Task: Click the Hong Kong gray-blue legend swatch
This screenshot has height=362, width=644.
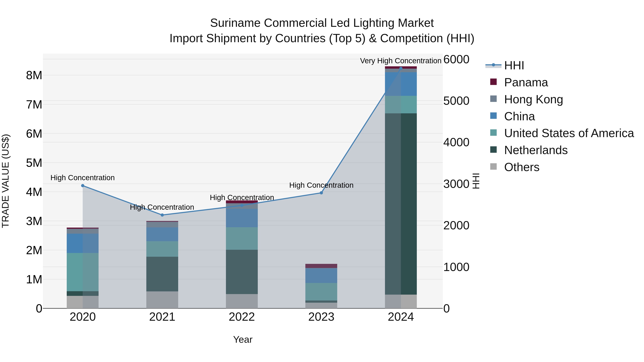Action: click(494, 99)
